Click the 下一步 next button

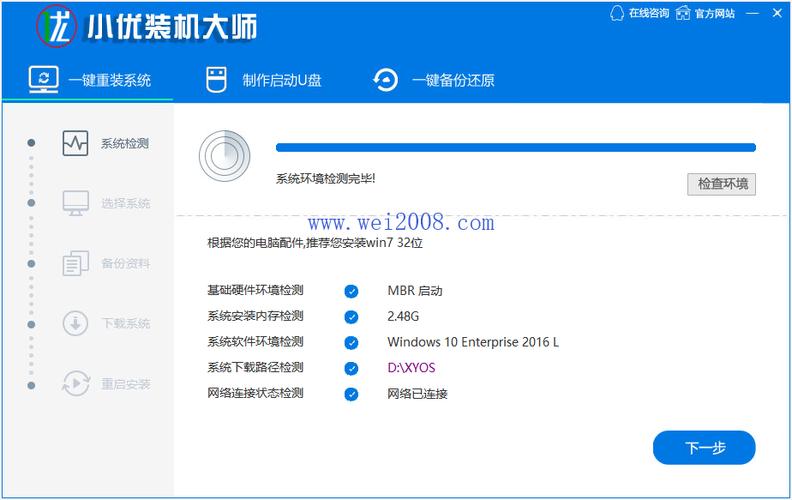pos(704,447)
